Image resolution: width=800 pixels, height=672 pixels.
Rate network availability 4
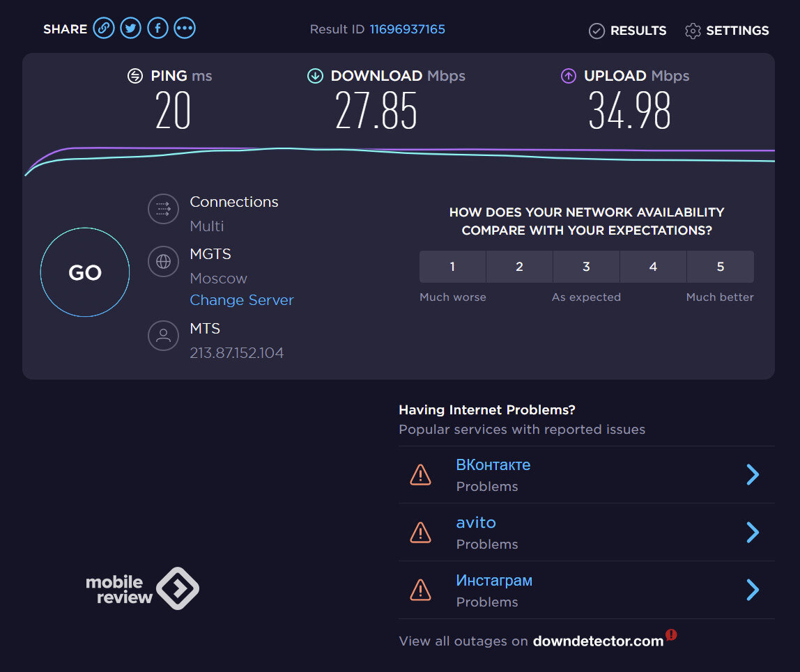(653, 267)
